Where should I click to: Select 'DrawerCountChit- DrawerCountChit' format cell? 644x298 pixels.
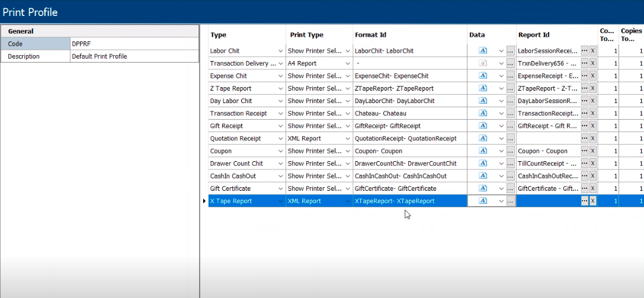pyautogui.click(x=410, y=164)
